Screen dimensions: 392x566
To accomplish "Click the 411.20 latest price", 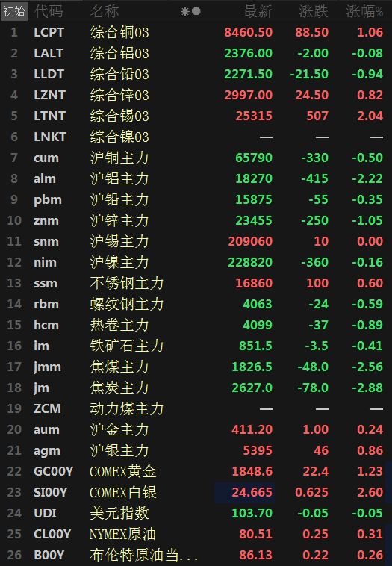I will (x=252, y=430).
